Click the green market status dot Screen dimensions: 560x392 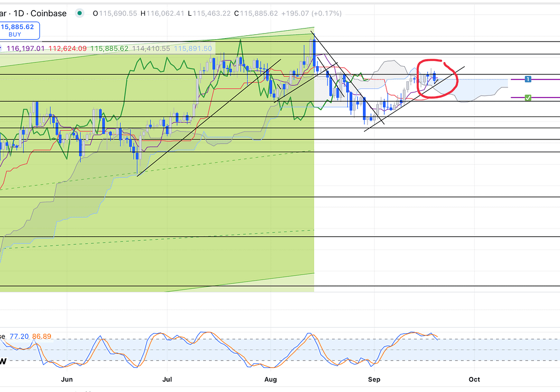click(81, 13)
